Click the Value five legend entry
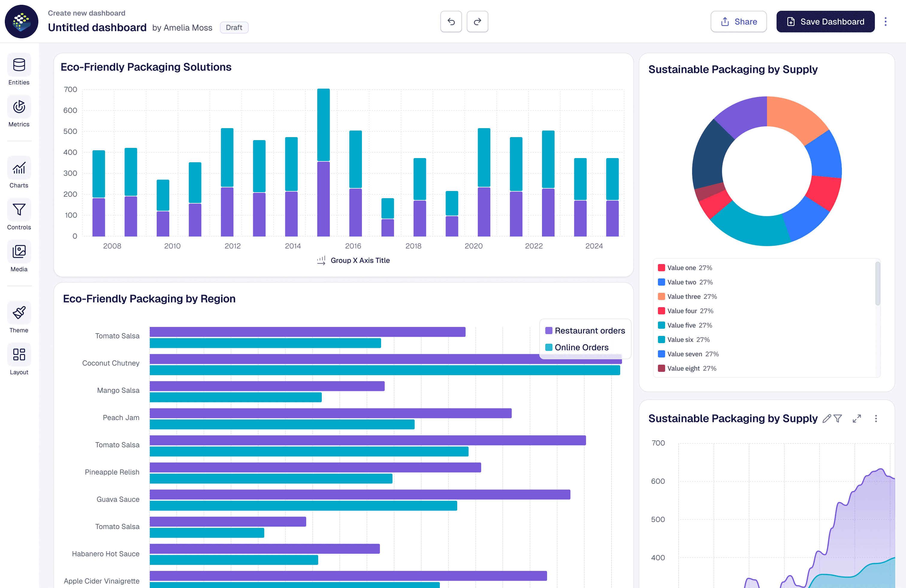906x588 pixels. click(685, 325)
